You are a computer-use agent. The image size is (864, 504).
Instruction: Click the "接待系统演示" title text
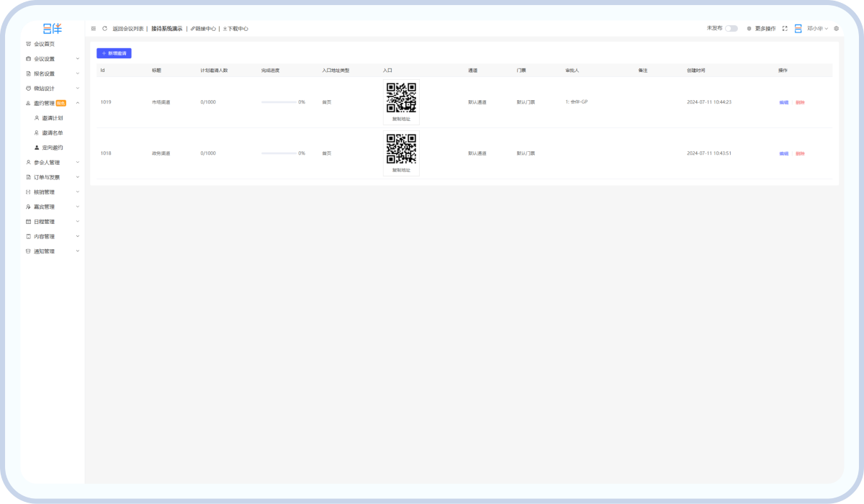click(x=166, y=29)
